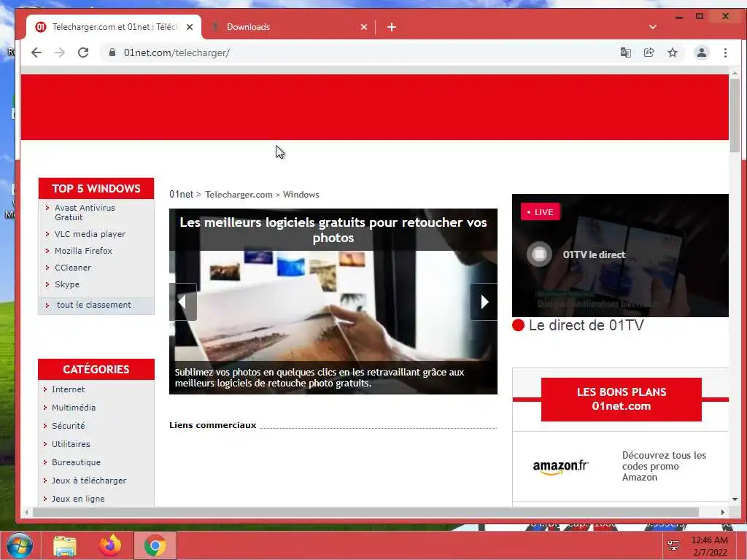This screenshot has height=560, width=747.
Task: Click the share page icon
Action: coord(649,52)
